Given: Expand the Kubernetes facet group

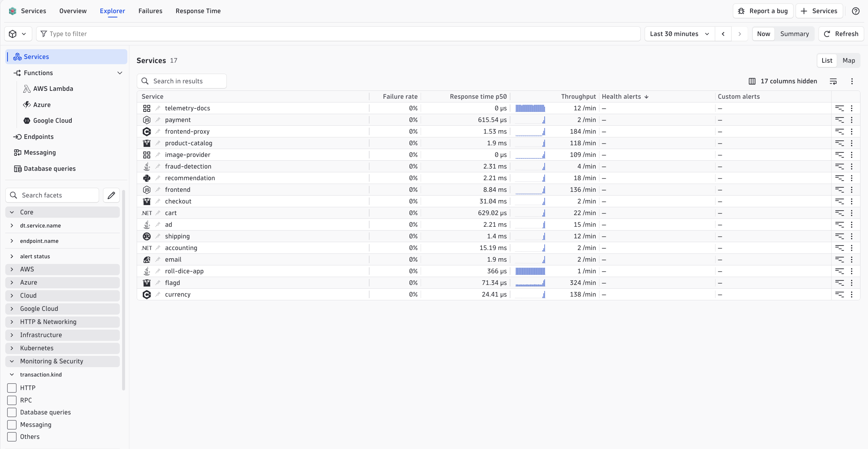Looking at the screenshot, I should (12, 348).
